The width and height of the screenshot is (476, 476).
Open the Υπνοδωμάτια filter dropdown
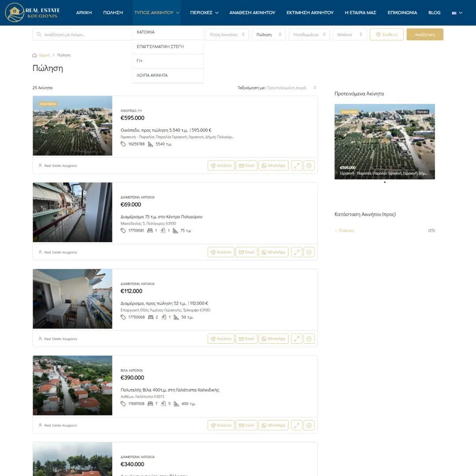(x=309, y=35)
